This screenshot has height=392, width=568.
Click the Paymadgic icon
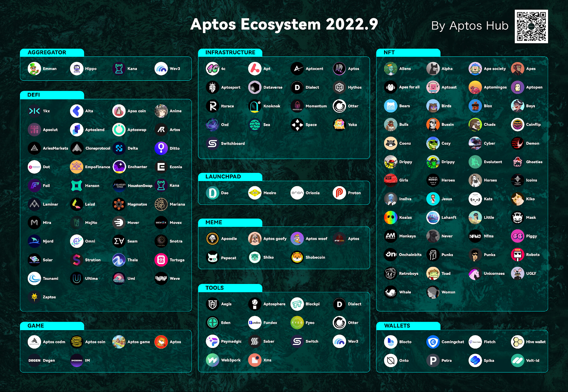[213, 342]
